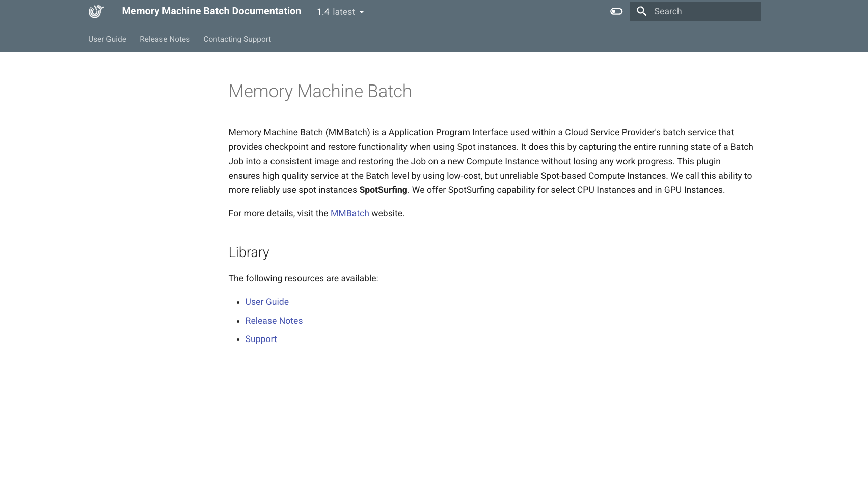Click the circular brand mark in navbar
Screen dimensions: 868x483
tap(96, 11)
